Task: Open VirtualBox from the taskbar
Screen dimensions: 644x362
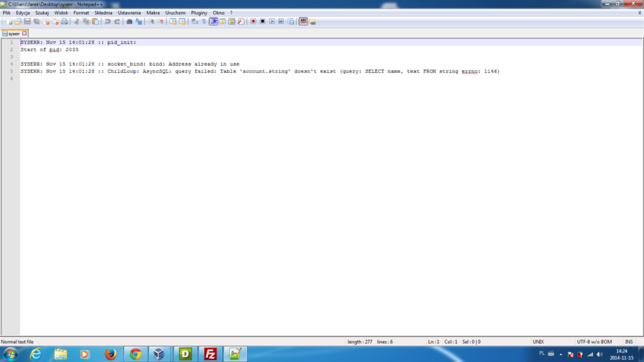Action: 159,354
